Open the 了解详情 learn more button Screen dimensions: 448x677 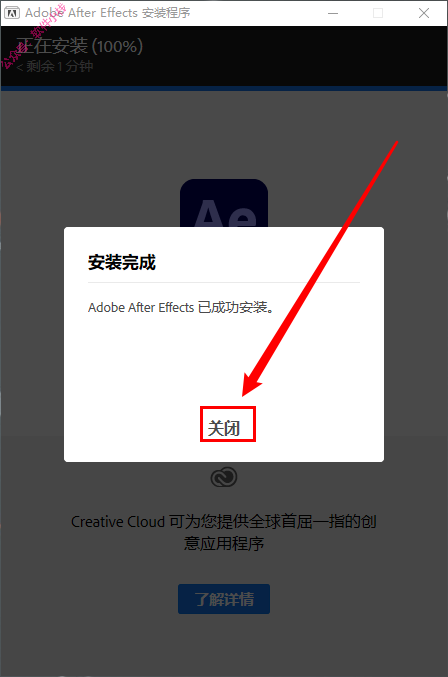[224, 599]
